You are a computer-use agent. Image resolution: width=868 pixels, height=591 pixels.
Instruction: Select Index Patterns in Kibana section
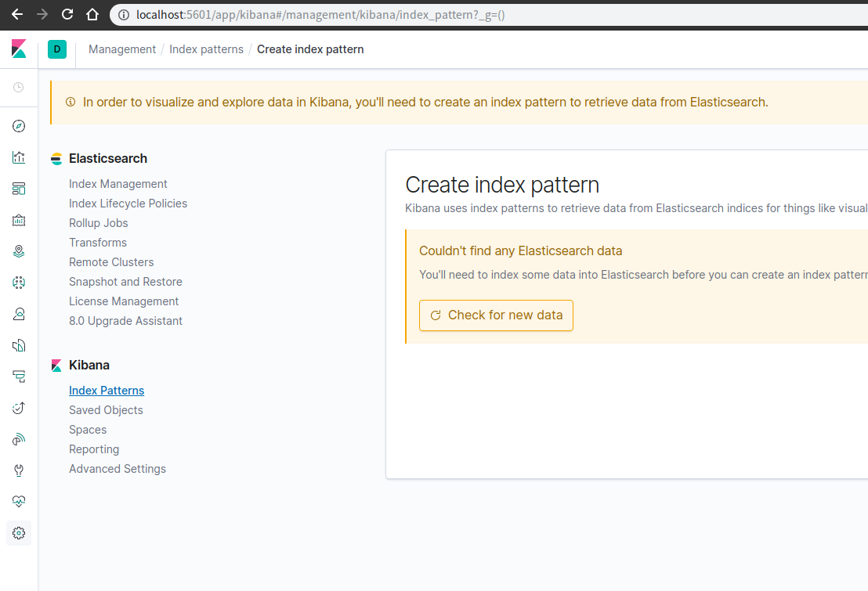pyautogui.click(x=107, y=391)
